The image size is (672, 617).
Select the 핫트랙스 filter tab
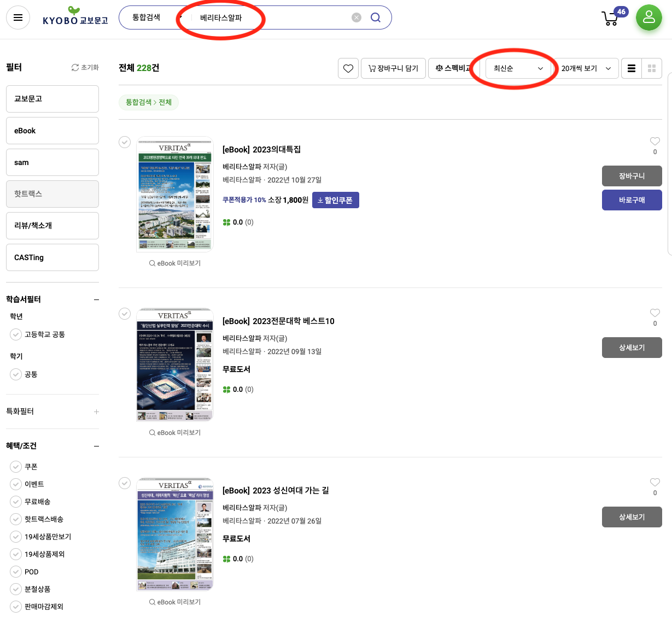pyautogui.click(x=52, y=194)
